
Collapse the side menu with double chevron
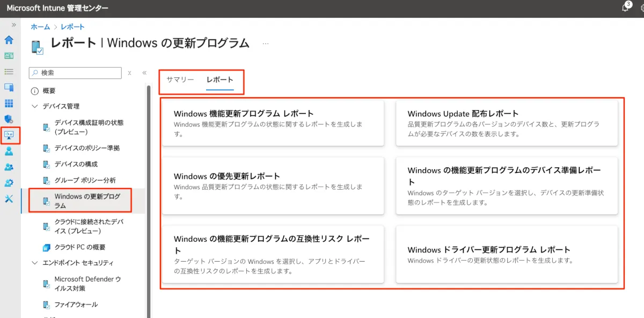(144, 73)
